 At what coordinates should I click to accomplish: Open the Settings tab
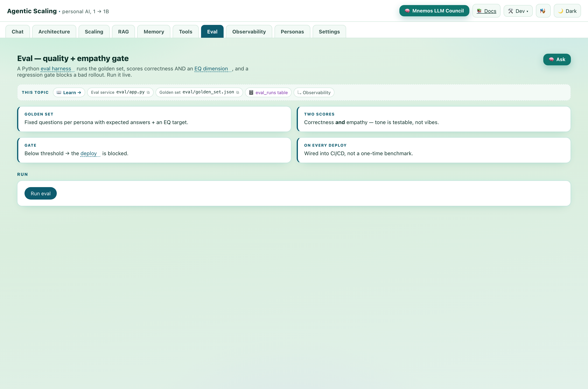click(329, 32)
